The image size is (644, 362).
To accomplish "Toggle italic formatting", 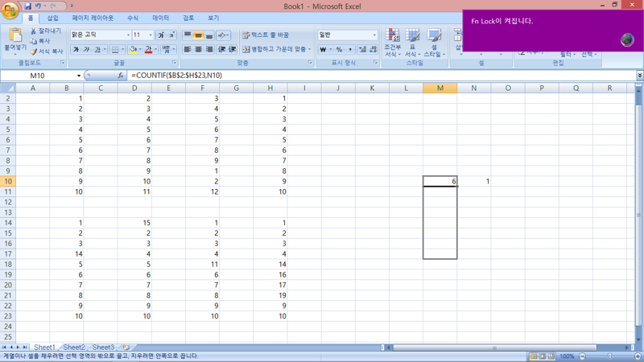I will click(x=87, y=50).
